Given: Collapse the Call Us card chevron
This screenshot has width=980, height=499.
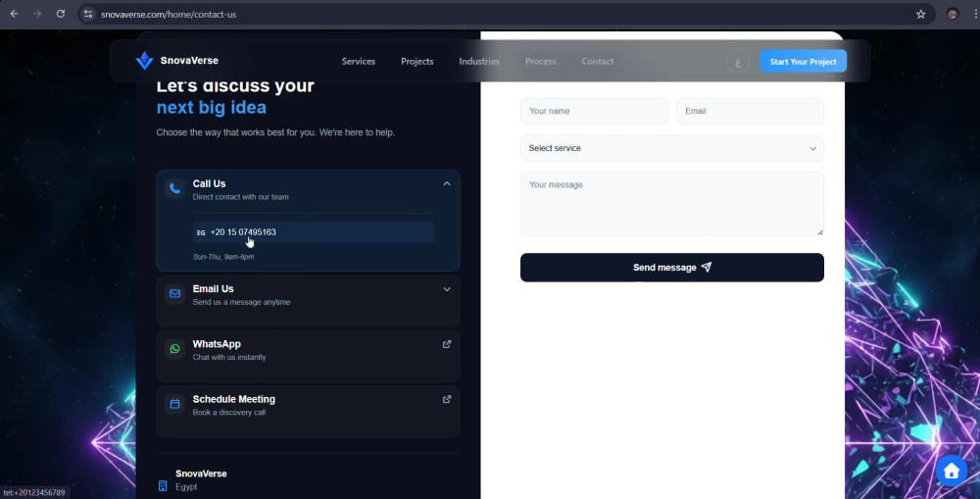Looking at the screenshot, I should click(447, 184).
